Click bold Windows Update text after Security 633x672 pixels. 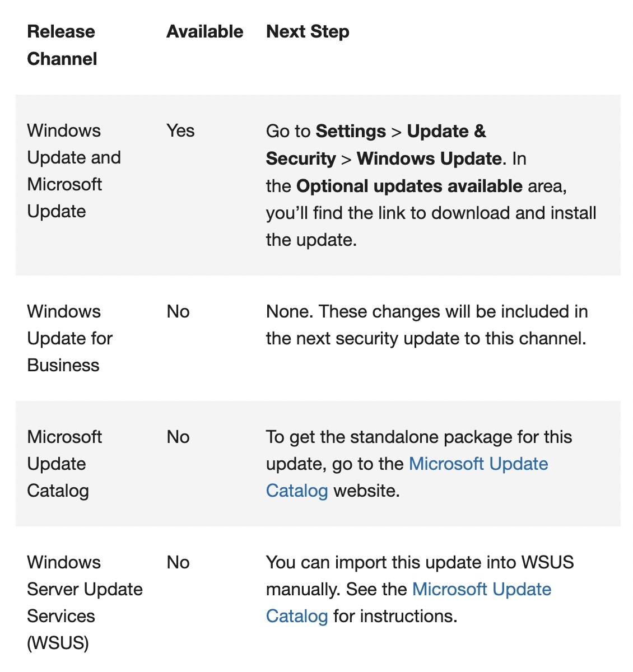429,158
